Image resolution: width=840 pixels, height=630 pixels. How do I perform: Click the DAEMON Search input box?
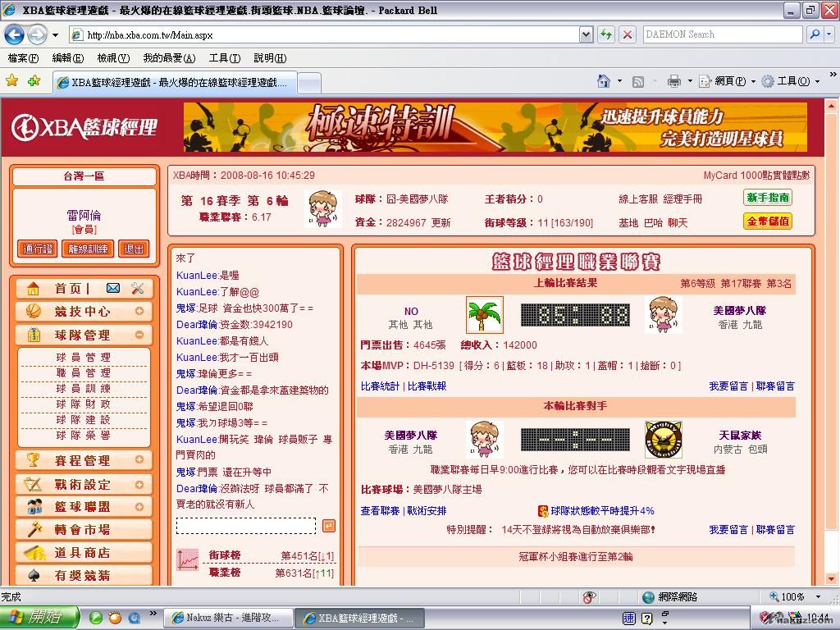pyautogui.click(x=722, y=34)
